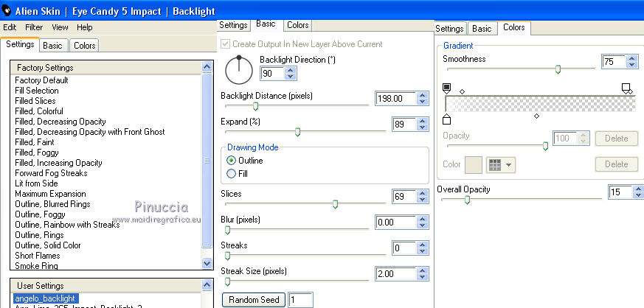This screenshot has height=308, width=644.
Task: Open the Filter menu
Action: (34, 27)
